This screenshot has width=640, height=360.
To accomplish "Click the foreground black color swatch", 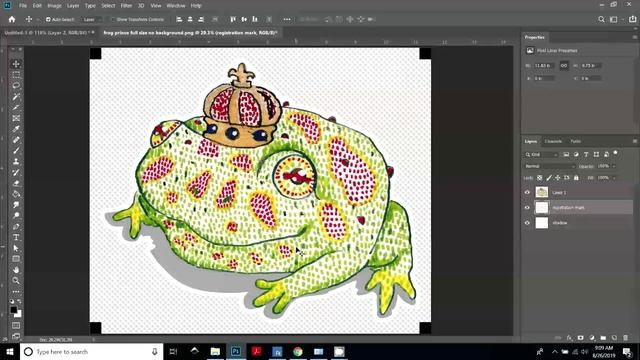I will pos(13,309).
